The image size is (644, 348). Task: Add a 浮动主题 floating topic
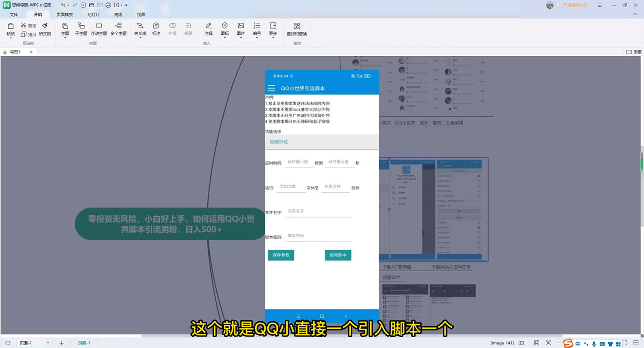[x=99, y=29]
